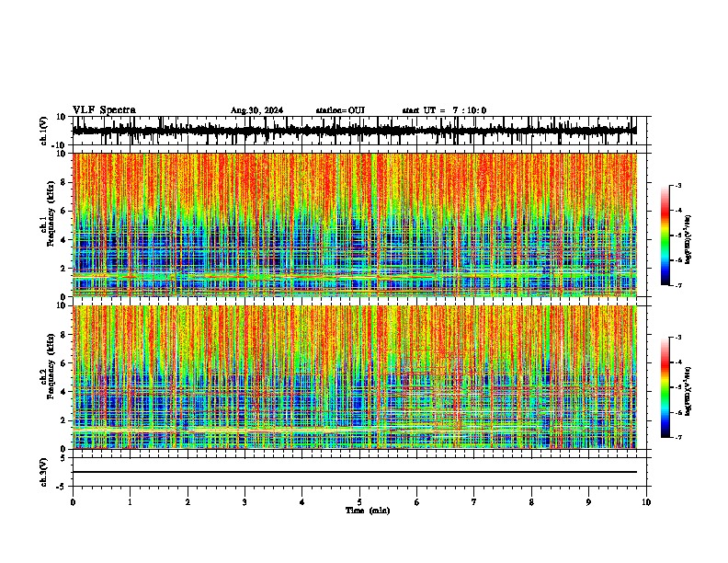
Task: Click the "-7" label on ch.2 colorbar
Action: 677,437
